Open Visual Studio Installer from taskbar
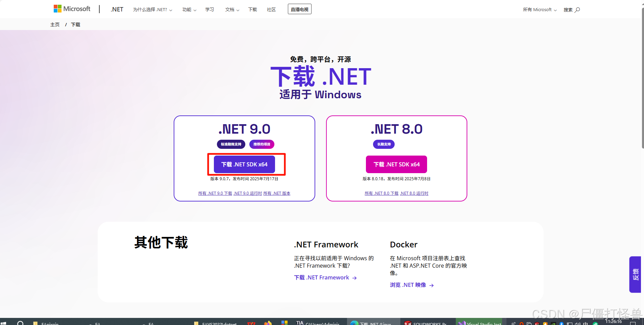Screen dimensions: 644x325 [479, 322]
